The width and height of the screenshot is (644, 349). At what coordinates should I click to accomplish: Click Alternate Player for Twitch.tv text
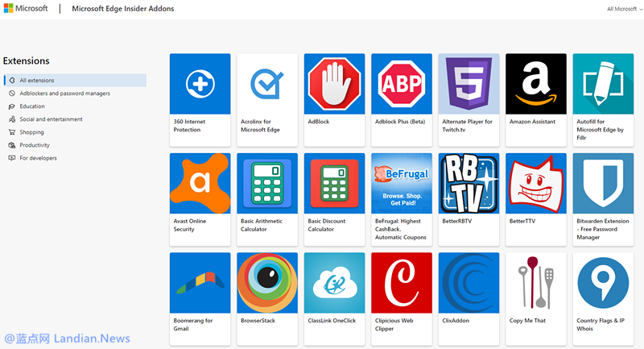click(468, 126)
